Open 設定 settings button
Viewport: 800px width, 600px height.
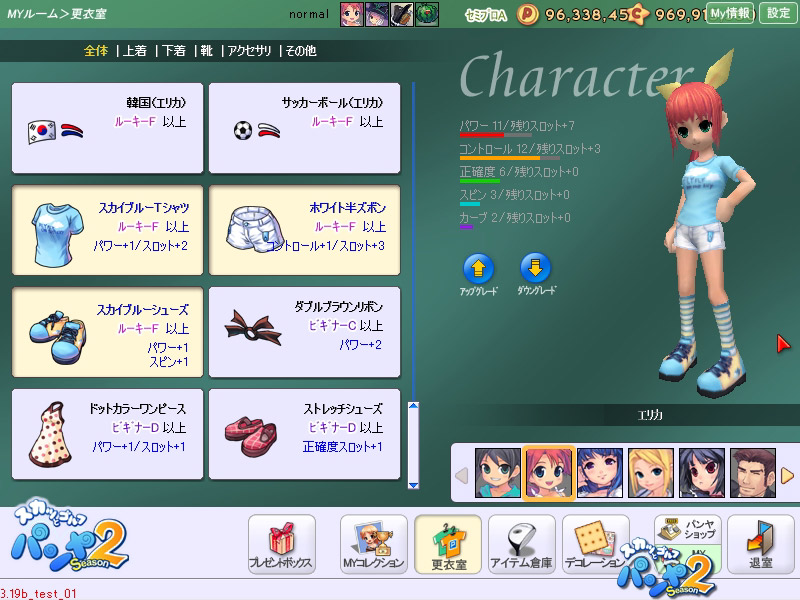pos(778,13)
